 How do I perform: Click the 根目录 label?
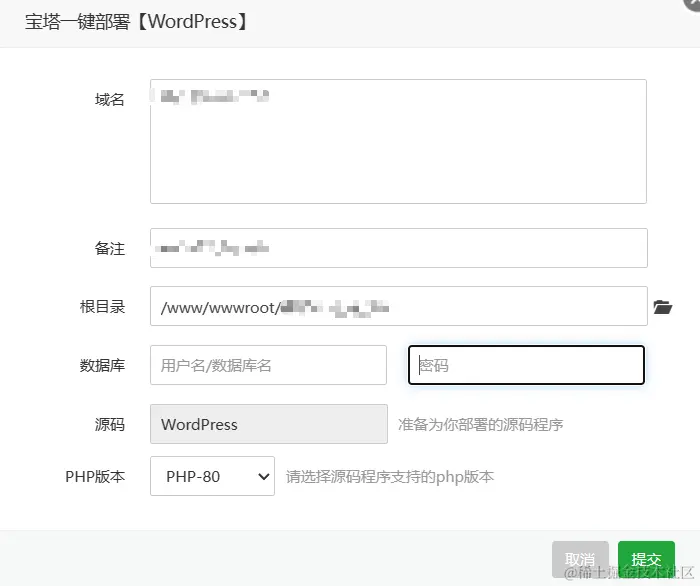(102, 307)
